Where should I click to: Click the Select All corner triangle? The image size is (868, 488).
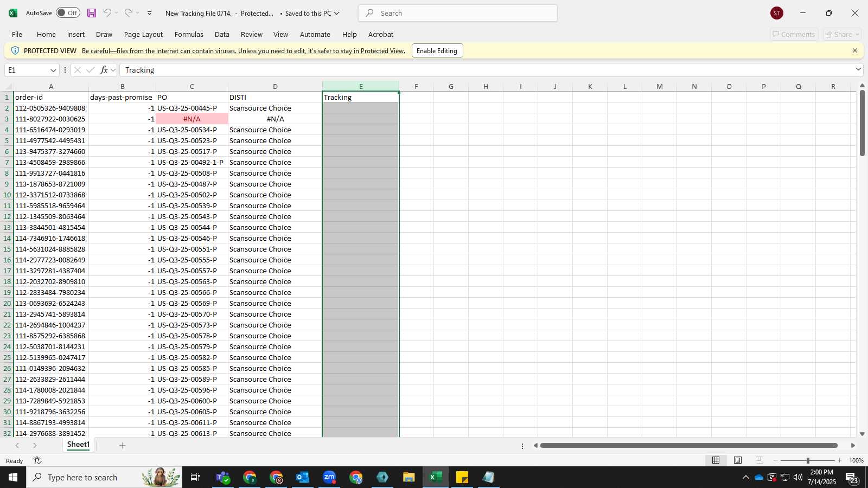click(x=9, y=87)
